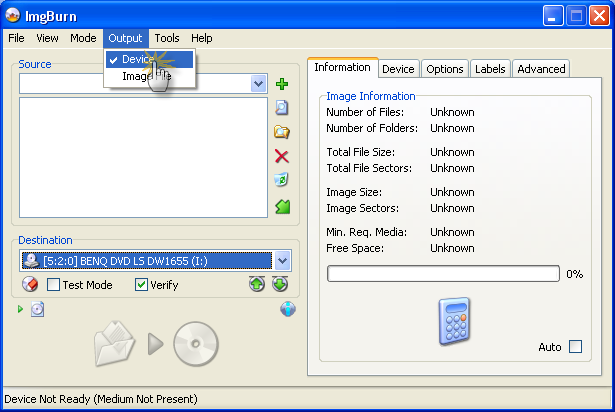615x412 pixels.
Task: Click the browse for folder icon
Action: 282,132
